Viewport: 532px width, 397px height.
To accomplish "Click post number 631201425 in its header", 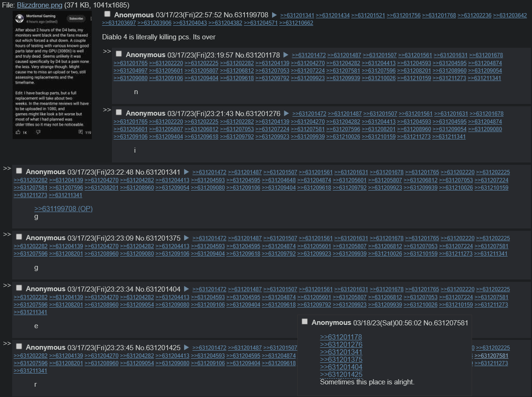I will pos(163,347).
